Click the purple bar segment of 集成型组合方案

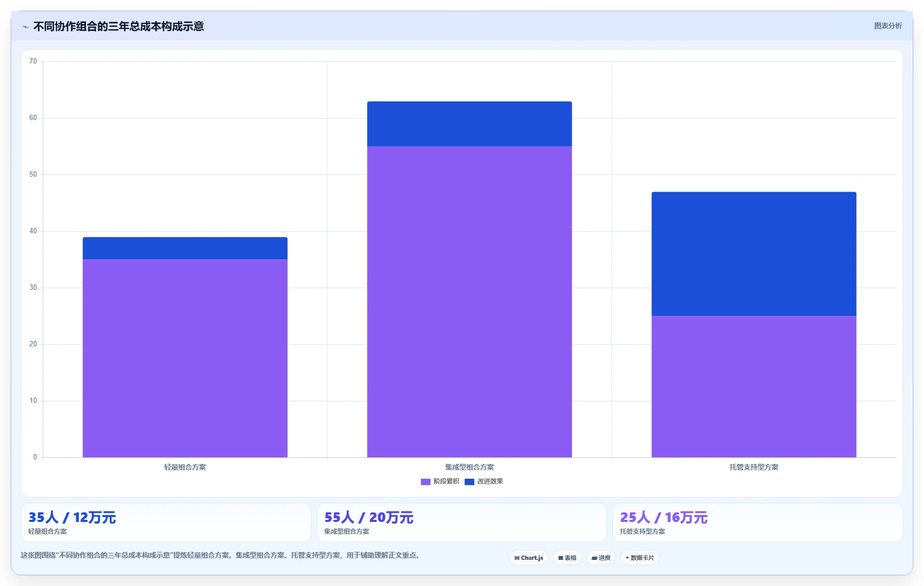[x=469, y=302]
